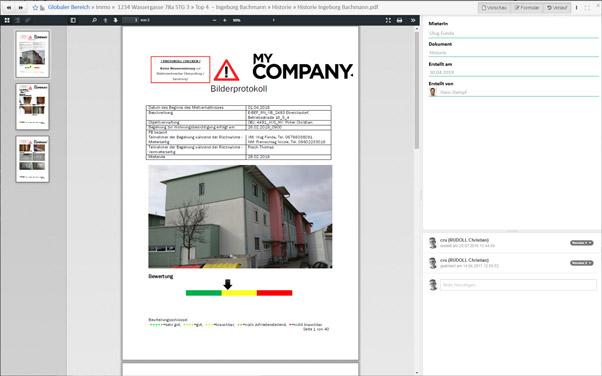Click the 'Bilderprotokoll' heading in document
602x376 pixels.
tap(239, 89)
